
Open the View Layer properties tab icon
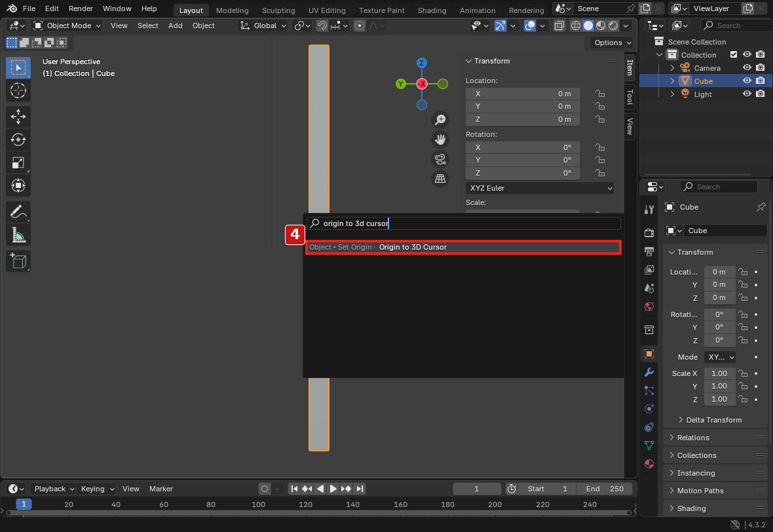pos(649,270)
